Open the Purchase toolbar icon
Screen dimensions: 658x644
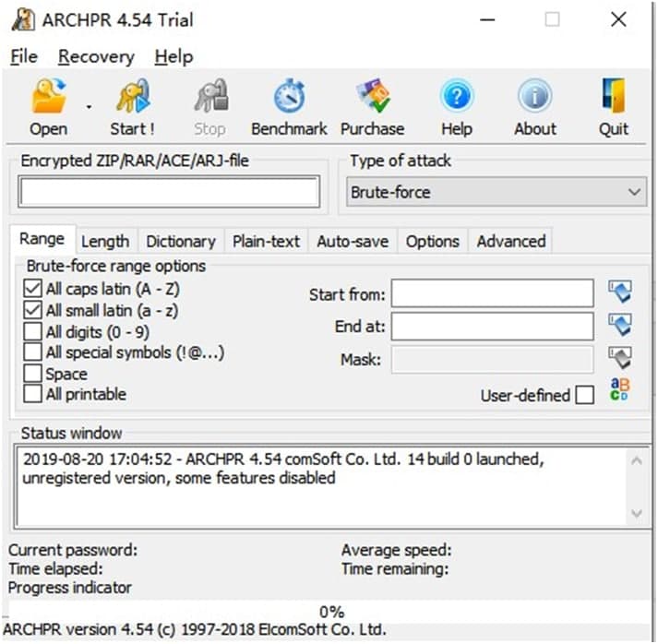click(373, 97)
